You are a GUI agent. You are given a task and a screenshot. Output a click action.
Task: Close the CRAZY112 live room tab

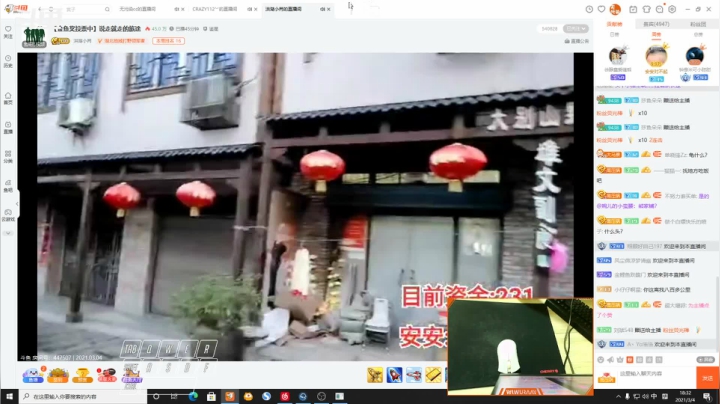point(256,9)
